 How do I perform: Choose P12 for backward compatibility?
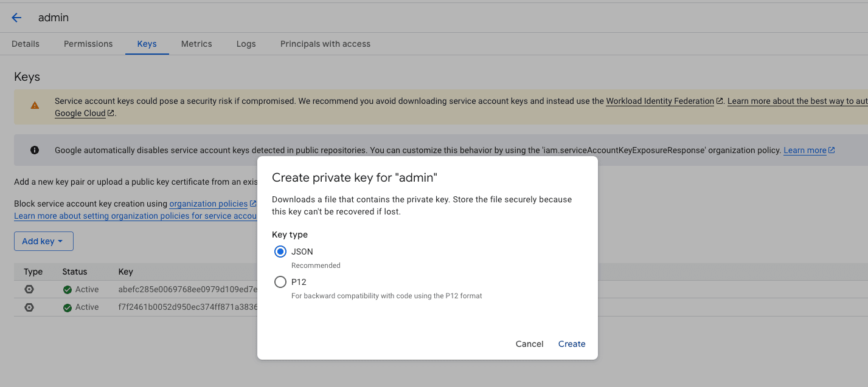click(280, 281)
